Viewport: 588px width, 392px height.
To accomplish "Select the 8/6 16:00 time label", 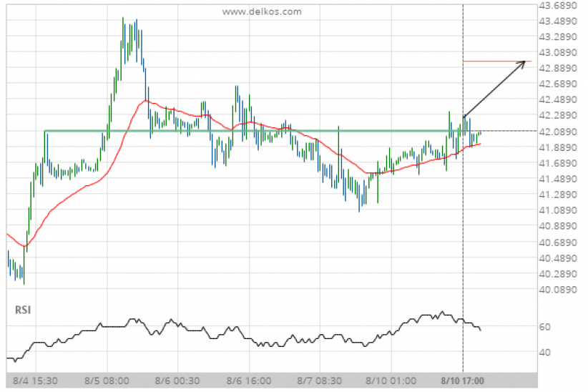I will 249,381.
